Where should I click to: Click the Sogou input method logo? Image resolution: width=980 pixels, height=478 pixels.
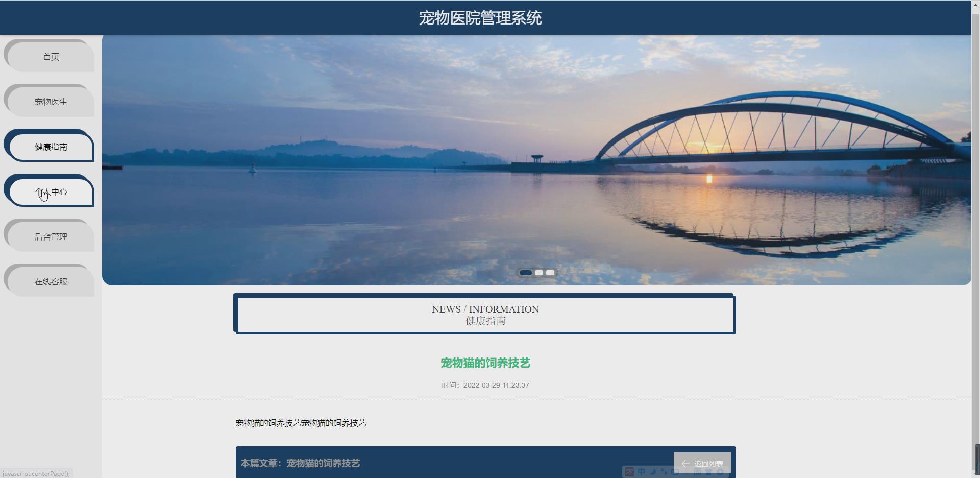629,471
